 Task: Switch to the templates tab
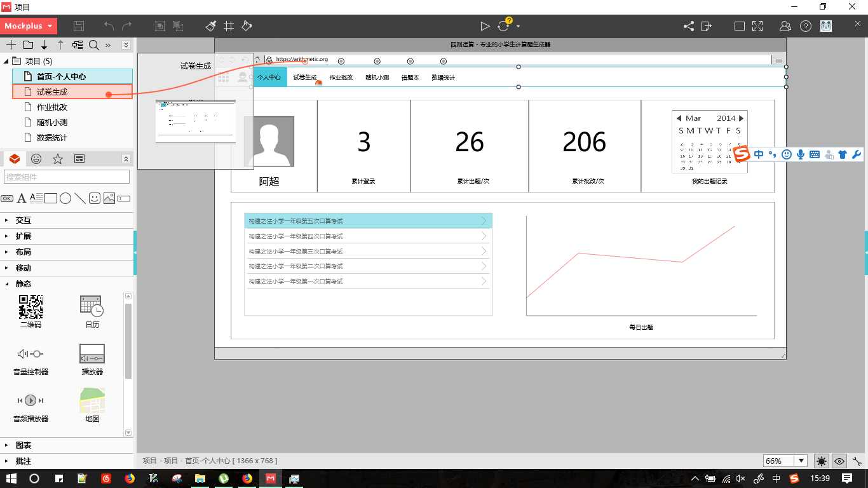pos(79,159)
